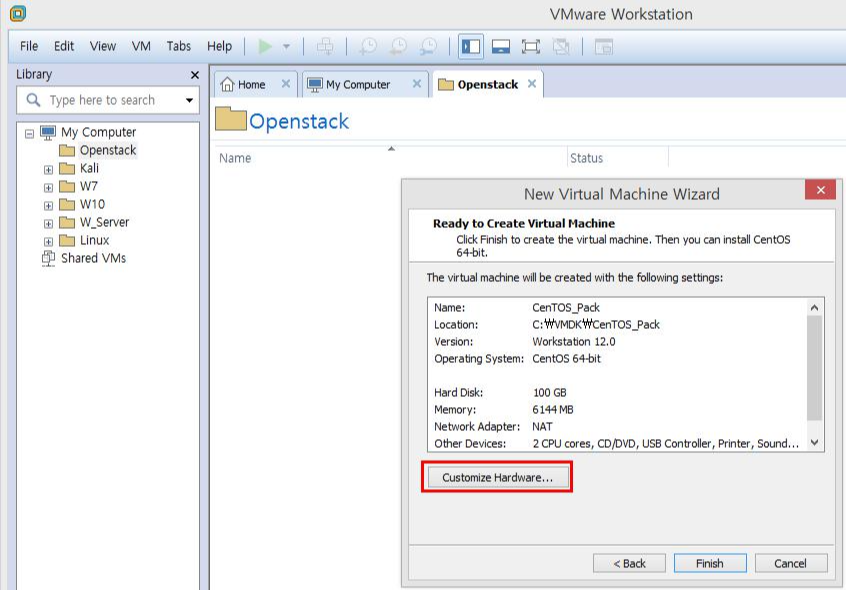The height and width of the screenshot is (590, 846).
Task: Open the power options dropdown arrow
Action: click(286, 46)
